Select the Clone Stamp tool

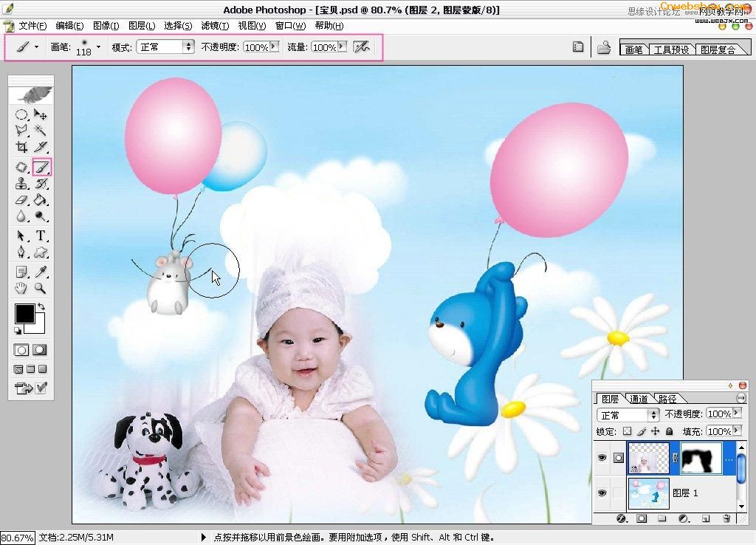point(21,184)
